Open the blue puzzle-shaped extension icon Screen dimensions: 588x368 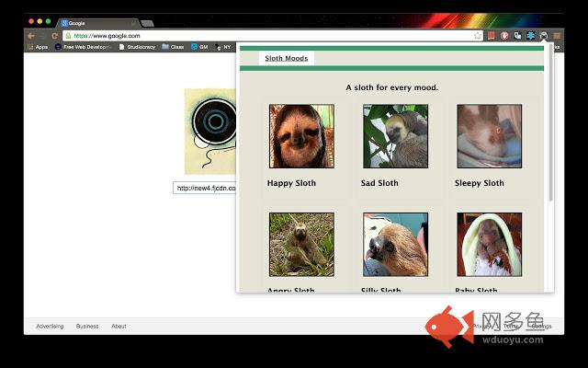pyautogui.click(x=530, y=36)
